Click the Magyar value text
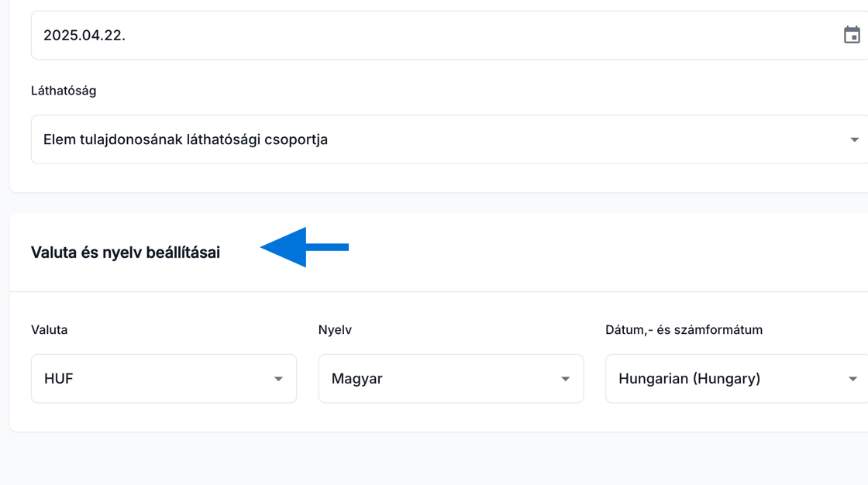 pos(356,379)
